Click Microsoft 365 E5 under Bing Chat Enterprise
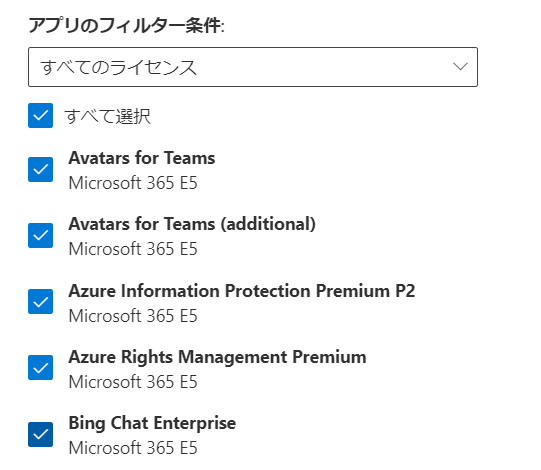This screenshot has height=470, width=541. tap(133, 448)
